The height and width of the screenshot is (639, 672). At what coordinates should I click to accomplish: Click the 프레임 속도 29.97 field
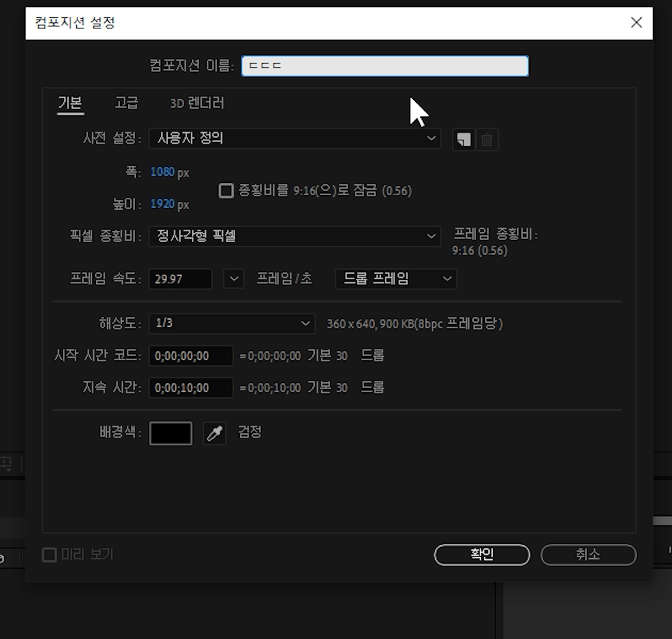click(181, 279)
